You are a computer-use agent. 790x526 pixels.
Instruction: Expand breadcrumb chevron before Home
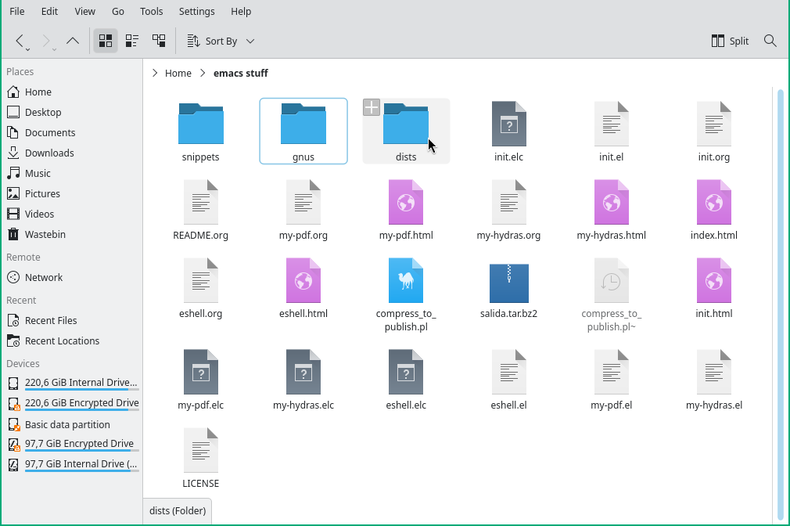coord(154,73)
